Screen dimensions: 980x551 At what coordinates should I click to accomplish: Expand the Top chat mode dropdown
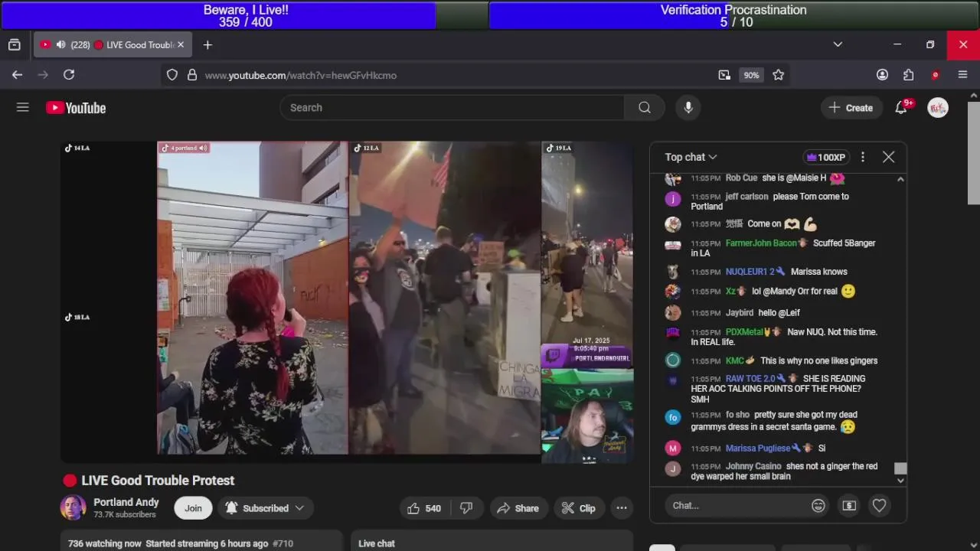coord(691,157)
